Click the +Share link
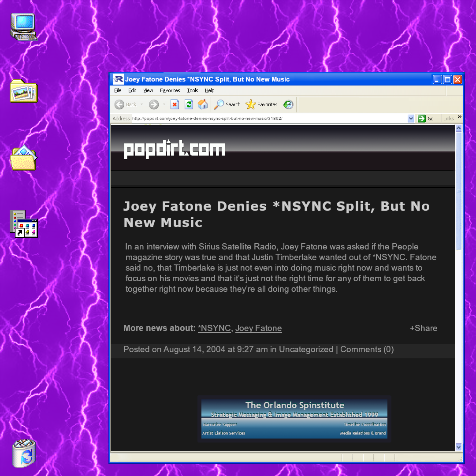This screenshot has height=476, width=476. point(424,328)
